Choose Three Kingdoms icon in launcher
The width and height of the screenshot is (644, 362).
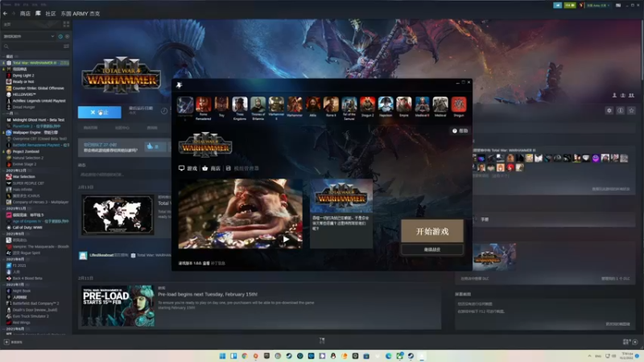coord(240,105)
